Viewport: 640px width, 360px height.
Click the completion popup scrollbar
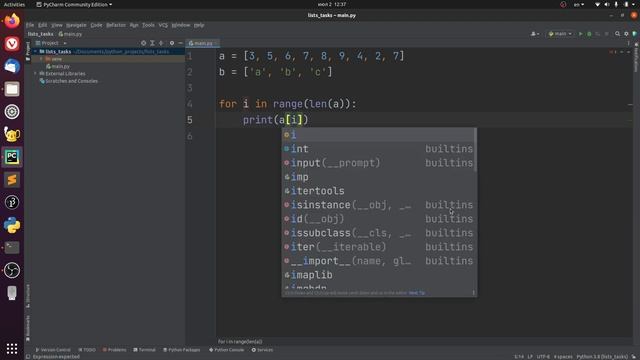click(475, 151)
